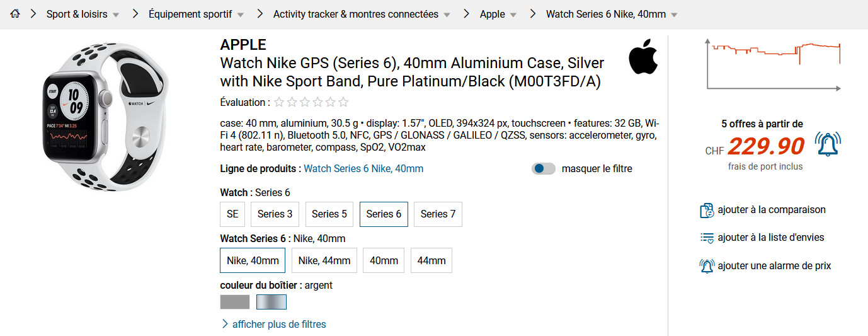868x336 pixels.
Task: Click the home icon in breadcrumb
Action: coord(15,14)
